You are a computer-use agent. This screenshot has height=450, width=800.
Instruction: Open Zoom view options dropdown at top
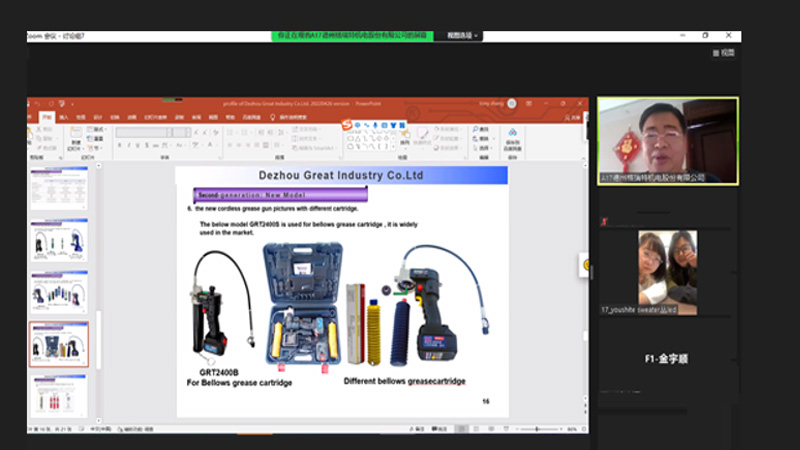click(x=462, y=36)
